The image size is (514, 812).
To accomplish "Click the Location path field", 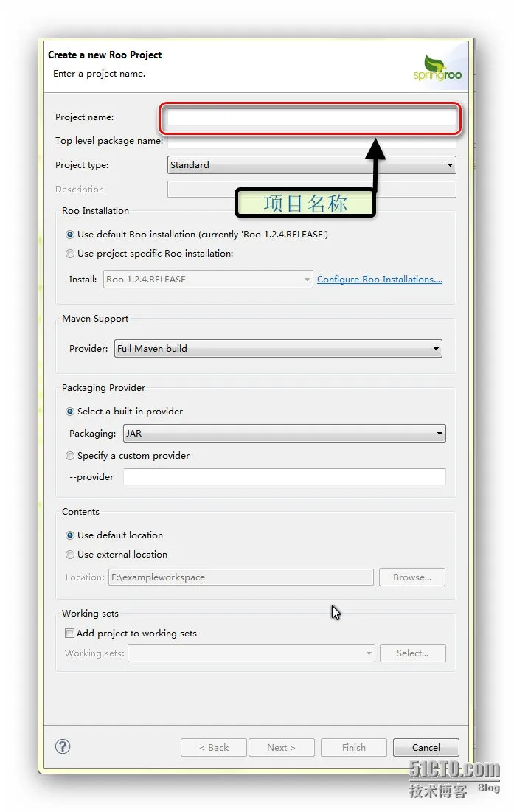I will click(x=240, y=577).
